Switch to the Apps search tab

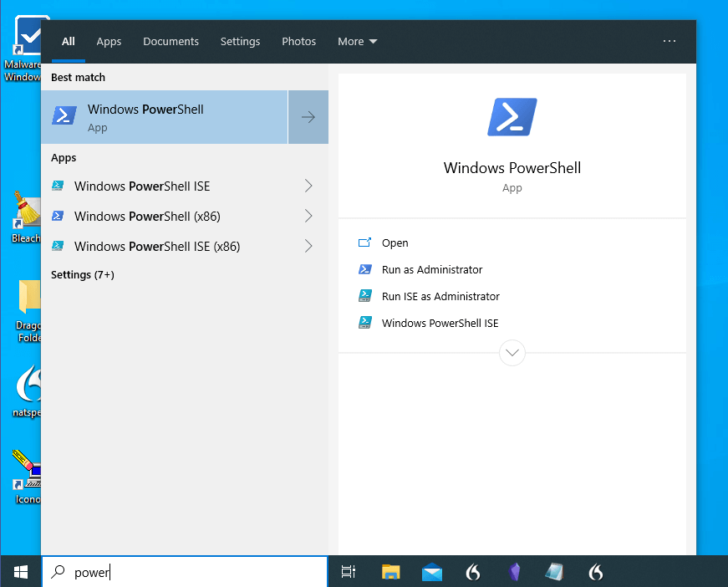(x=109, y=42)
